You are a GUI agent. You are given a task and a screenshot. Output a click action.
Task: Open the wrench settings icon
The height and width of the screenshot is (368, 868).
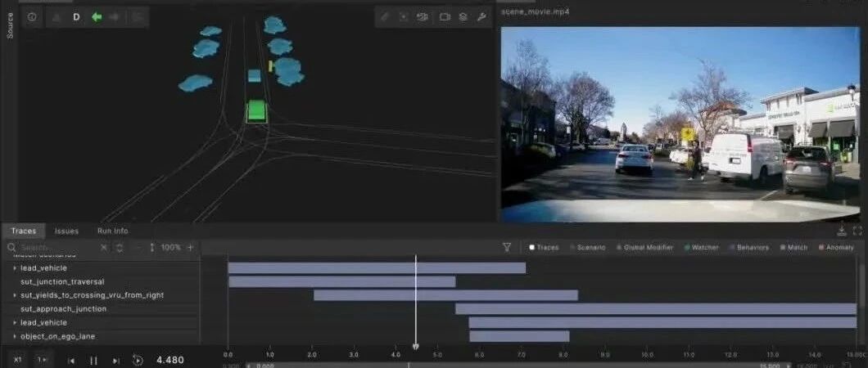click(481, 17)
